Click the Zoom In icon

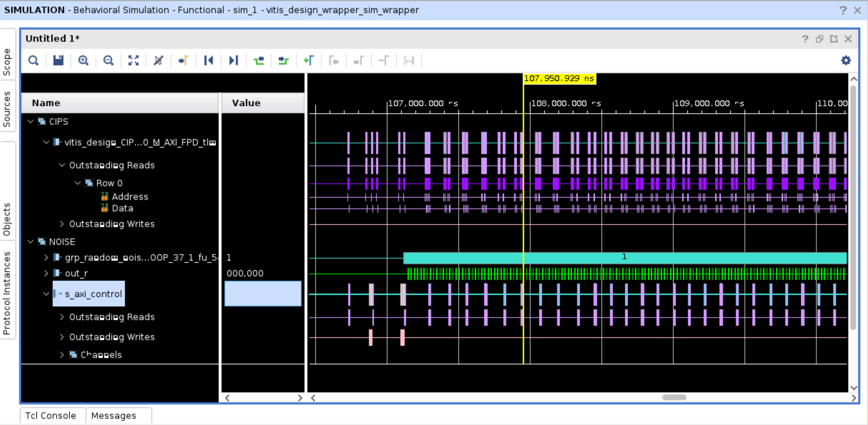click(x=83, y=61)
